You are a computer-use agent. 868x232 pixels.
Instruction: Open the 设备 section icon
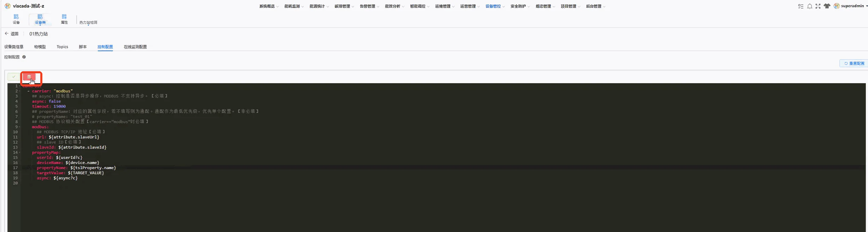coord(16,19)
